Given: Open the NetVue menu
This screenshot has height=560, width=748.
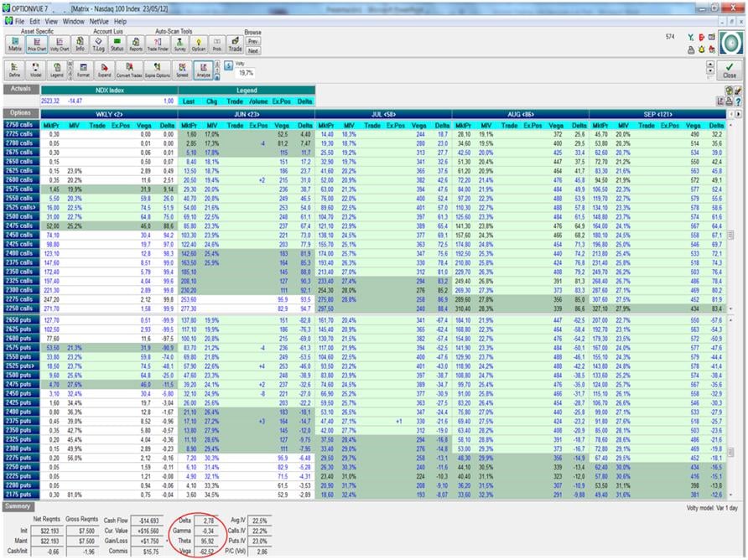Looking at the screenshot, I should coord(98,20).
